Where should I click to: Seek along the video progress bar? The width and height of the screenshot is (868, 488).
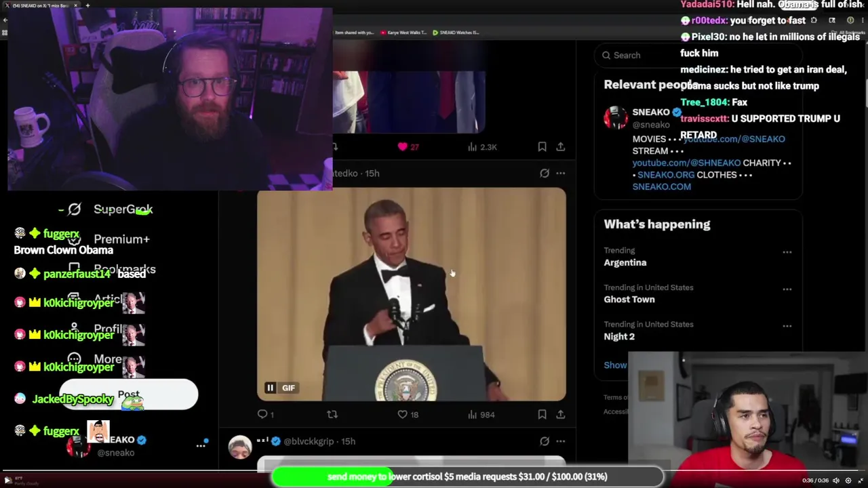434,472
